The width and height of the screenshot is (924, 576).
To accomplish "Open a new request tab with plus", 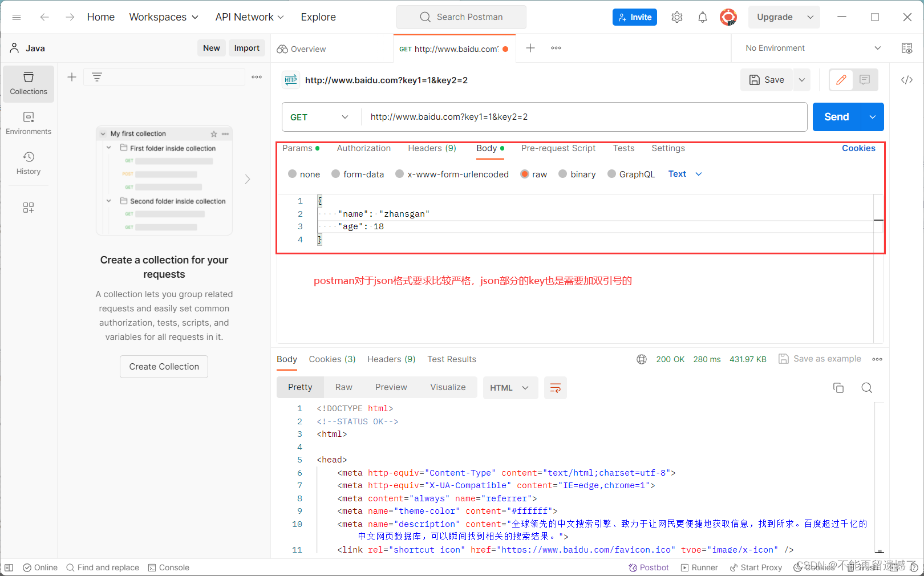I will (530, 48).
